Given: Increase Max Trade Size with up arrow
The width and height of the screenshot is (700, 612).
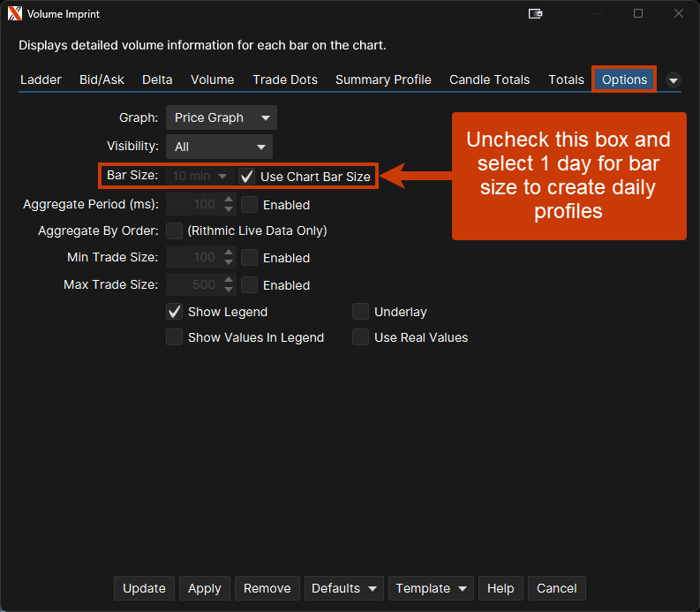Looking at the screenshot, I should click(229, 280).
